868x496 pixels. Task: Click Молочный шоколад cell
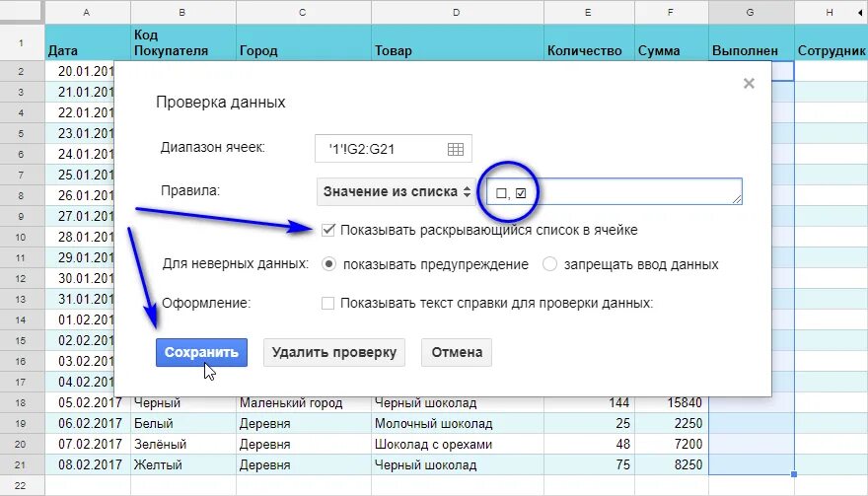(458, 423)
